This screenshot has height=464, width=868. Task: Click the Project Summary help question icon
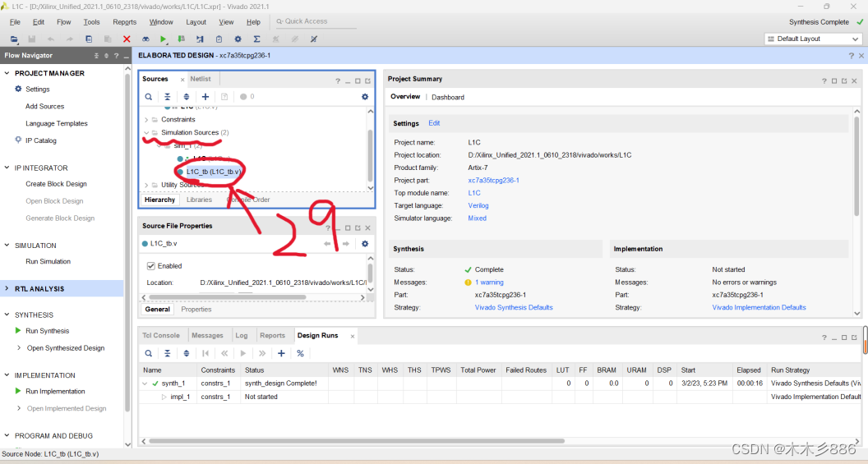pyautogui.click(x=824, y=80)
